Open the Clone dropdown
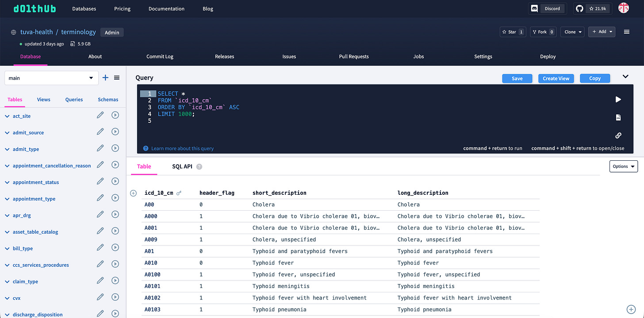The image size is (644, 318). point(572,32)
